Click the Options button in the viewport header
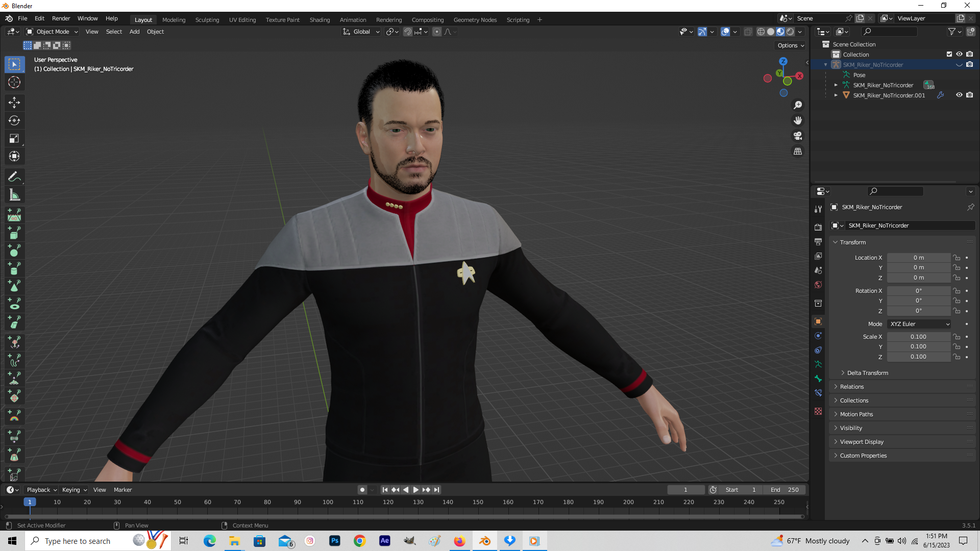This screenshot has height=551, width=980. click(x=789, y=45)
